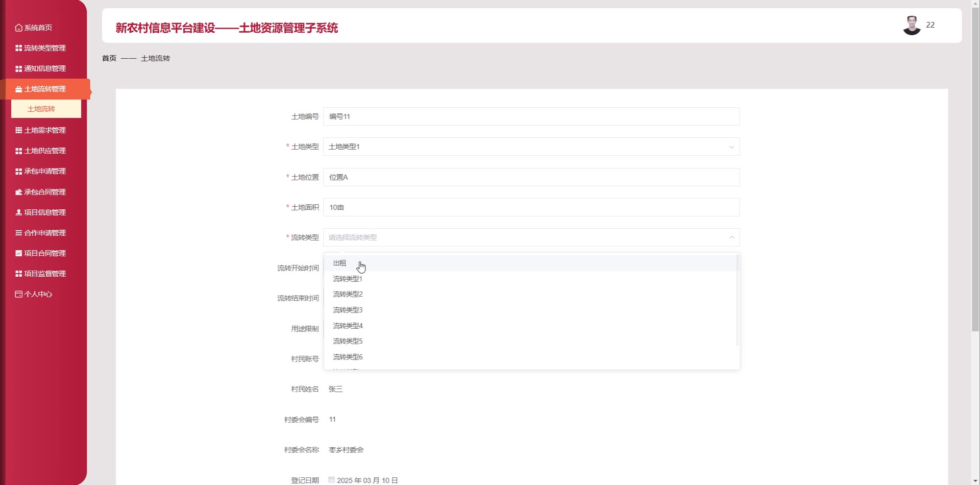Click the 土地流转 breadcrumb text
This screenshot has width=980, height=485.
point(155,58)
